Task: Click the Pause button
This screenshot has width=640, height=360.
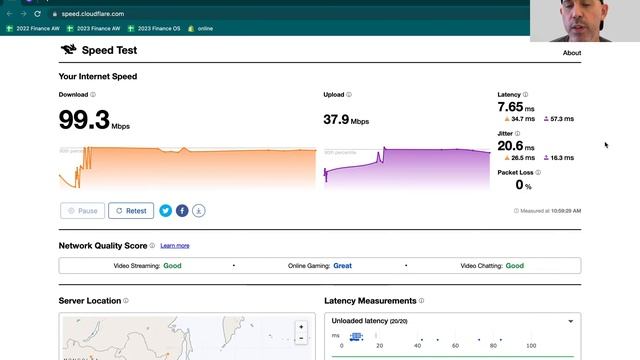Action: 82,211
